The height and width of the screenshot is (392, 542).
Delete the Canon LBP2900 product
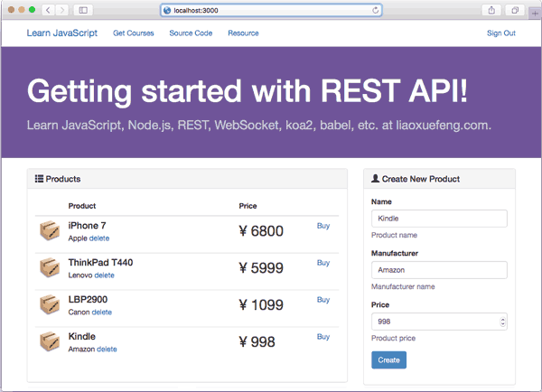[102, 313]
